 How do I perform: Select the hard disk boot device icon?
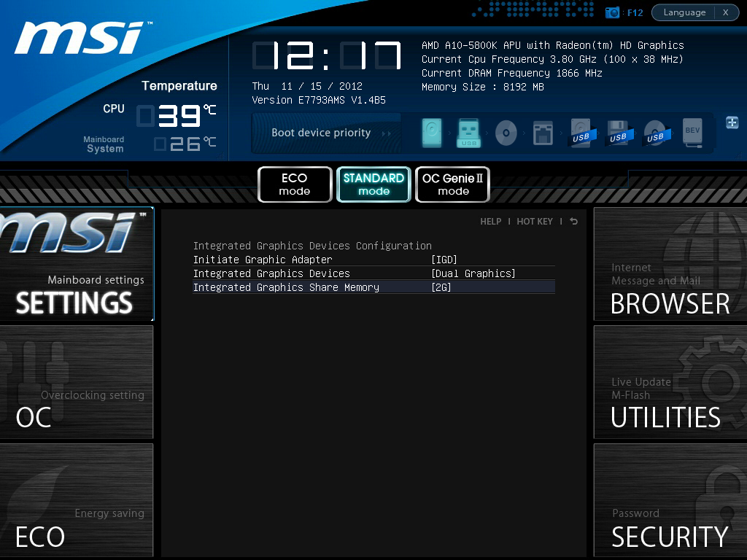[x=432, y=133]
